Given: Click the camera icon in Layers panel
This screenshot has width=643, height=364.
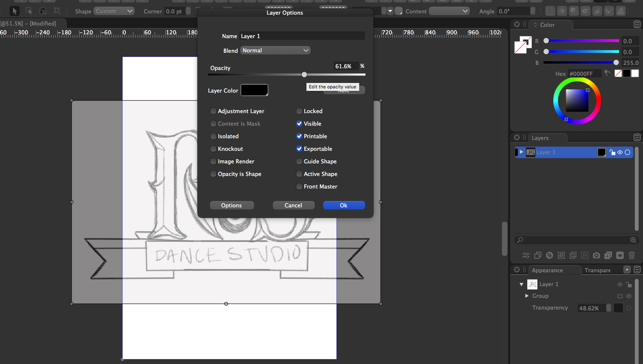Looking at the screenshot, I should pyautogui.click(x=596, y=255).
